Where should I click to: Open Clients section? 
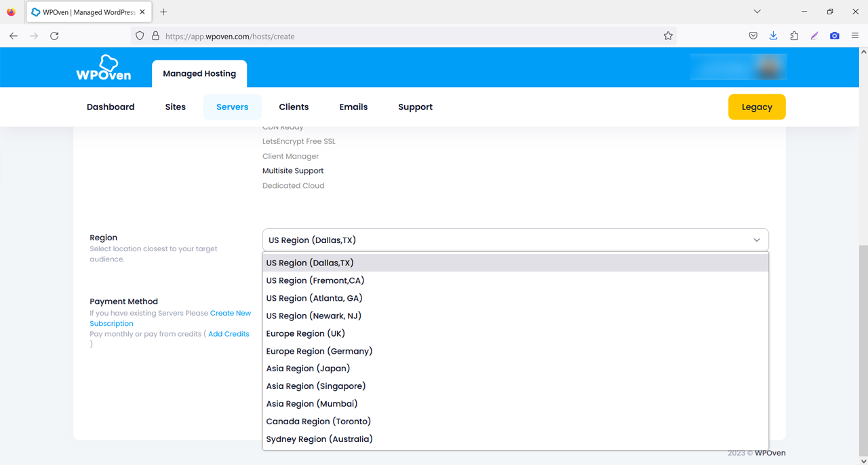294,107
